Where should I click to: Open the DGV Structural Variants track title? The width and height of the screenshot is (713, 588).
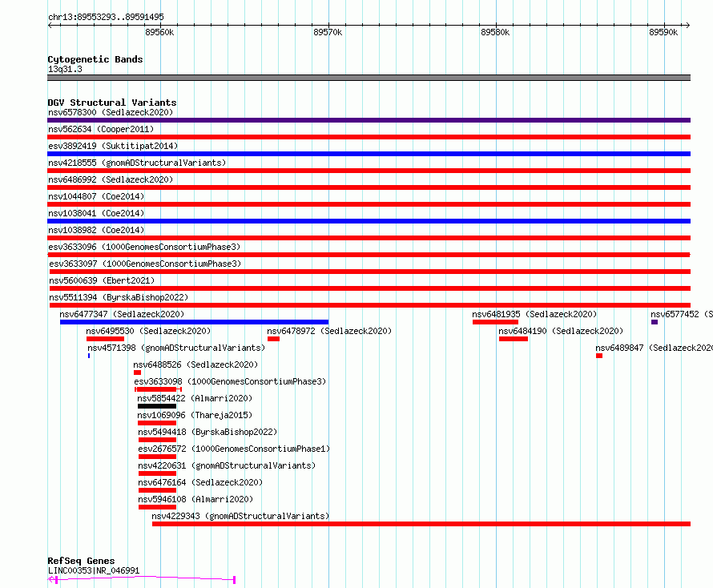tap(112, 103)
